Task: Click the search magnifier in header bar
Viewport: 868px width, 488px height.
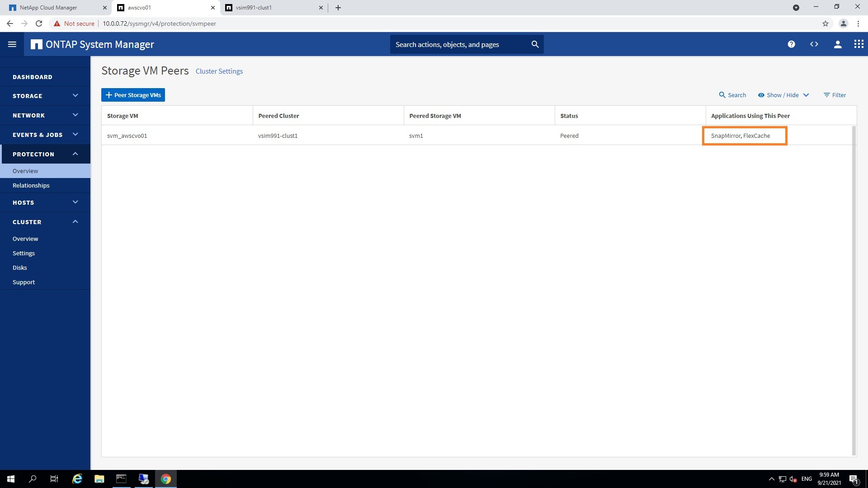Action: (x=535, y=44)
